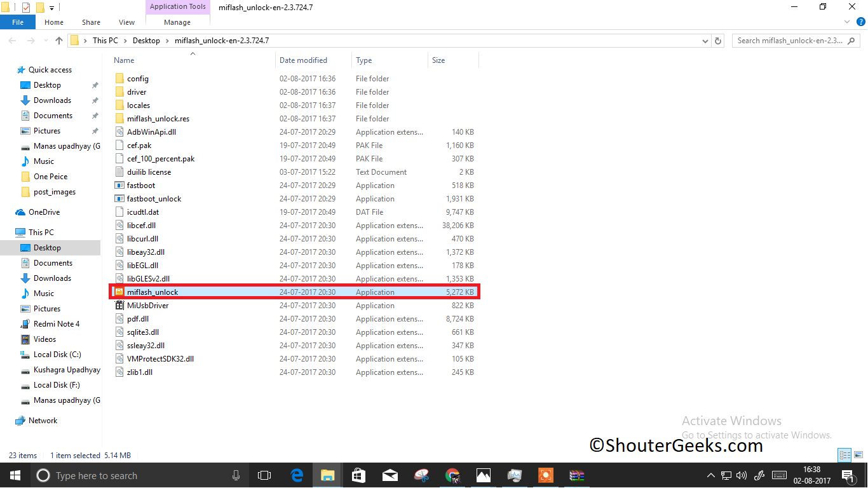Open WinRAR from taskbar

coord(577,475)
